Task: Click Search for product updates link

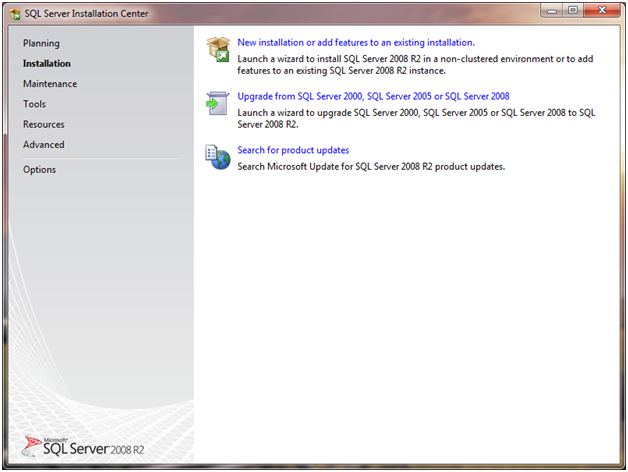Action: tap(293, 150)
